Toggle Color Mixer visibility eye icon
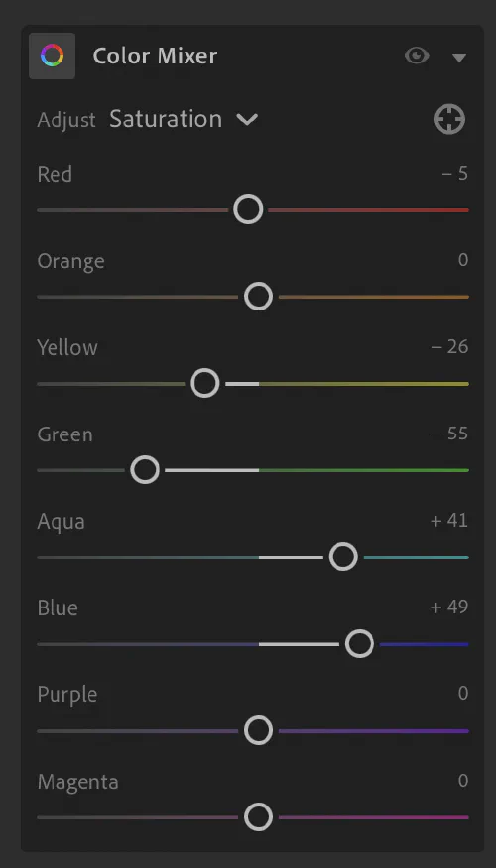 pos(417,56)
